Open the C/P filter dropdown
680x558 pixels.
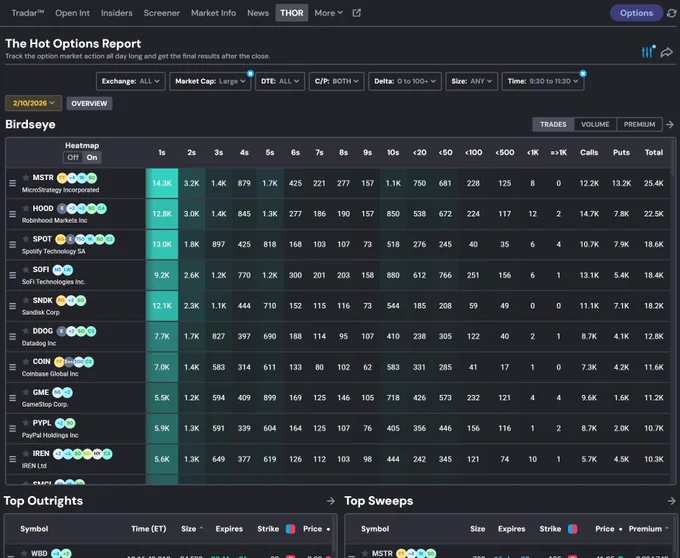tap(336, 81)
